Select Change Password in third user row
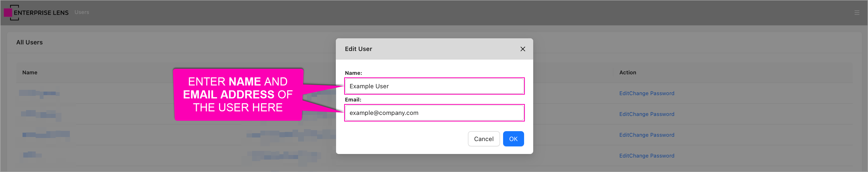Viewport: 868px width, 172px height. (652, 135)
